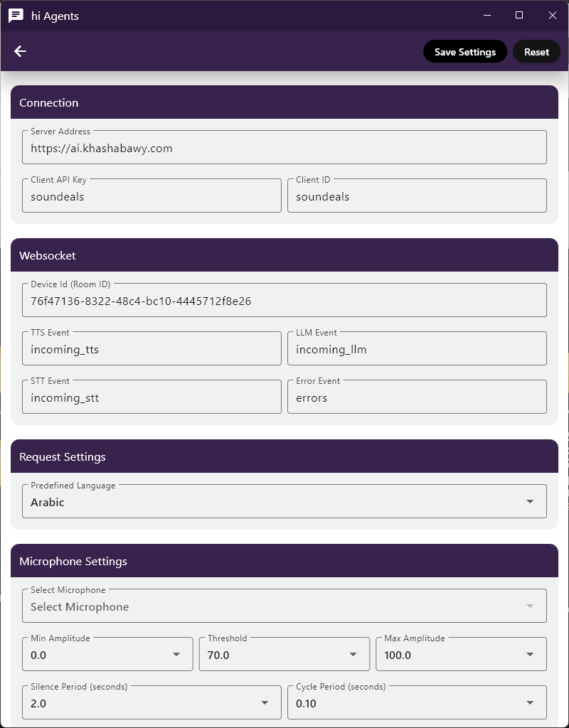Expand the Threshold dropdown arrow
Screen dimensions: 569x728
point(353,655)
